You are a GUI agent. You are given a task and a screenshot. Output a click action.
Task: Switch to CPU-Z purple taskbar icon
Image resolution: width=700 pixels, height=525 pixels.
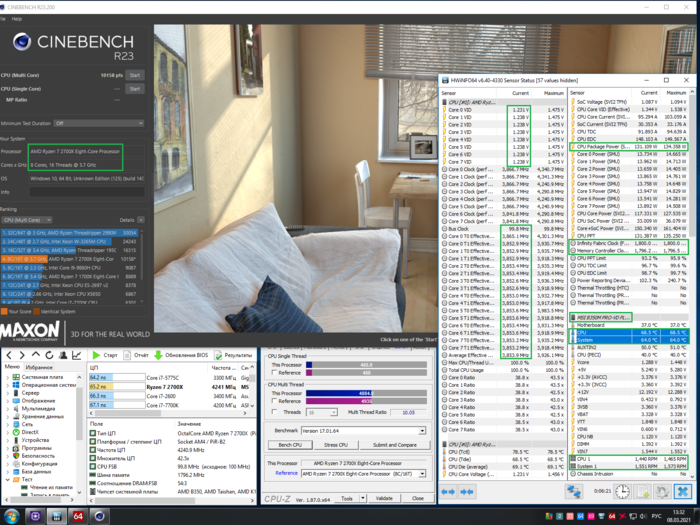tap(35, 517)
